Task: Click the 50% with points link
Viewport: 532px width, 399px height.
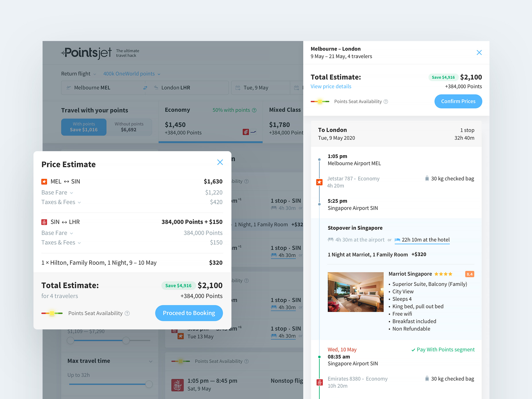Action: 231,110
